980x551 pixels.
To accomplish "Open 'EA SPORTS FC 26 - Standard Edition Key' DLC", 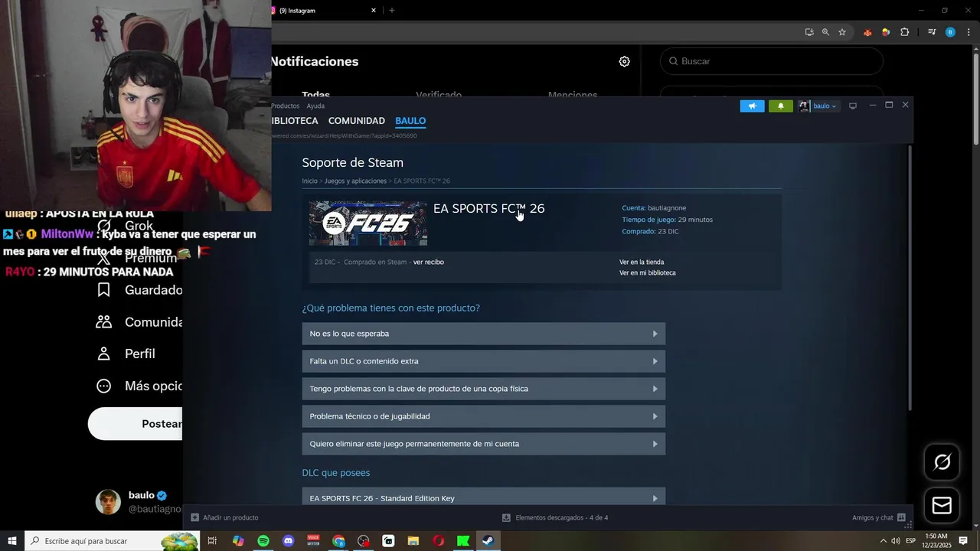I will pos(484,497).
